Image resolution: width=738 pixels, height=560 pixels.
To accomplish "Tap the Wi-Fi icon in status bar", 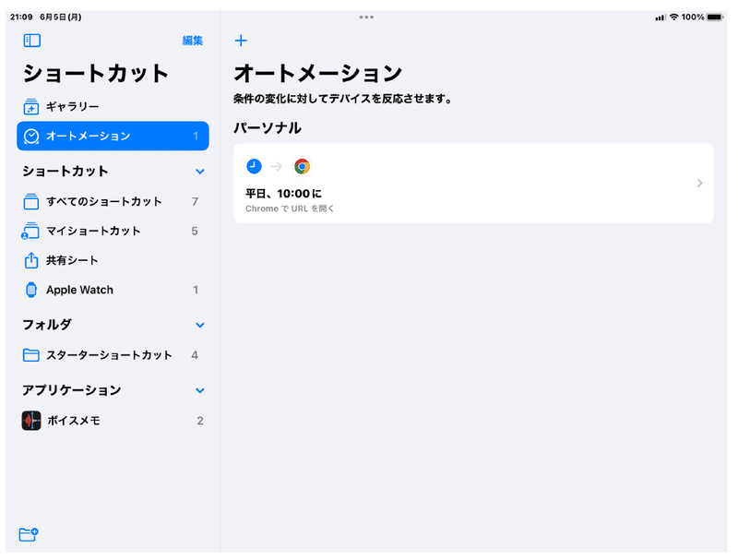I will click(674, 18).
